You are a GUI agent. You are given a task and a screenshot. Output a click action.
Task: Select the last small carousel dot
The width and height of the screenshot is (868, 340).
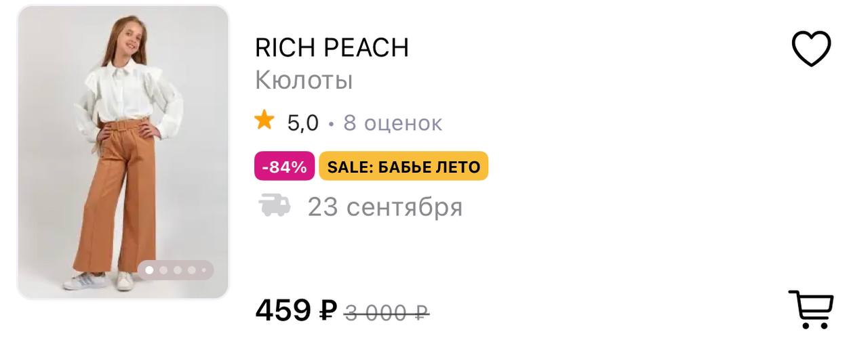pos(203,270)
